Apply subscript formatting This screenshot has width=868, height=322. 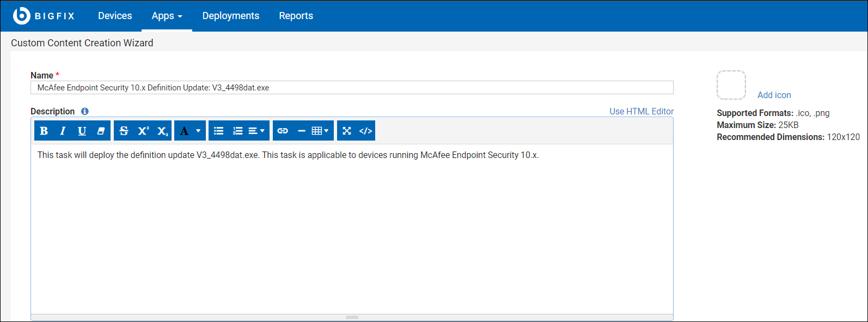point(162,131)
